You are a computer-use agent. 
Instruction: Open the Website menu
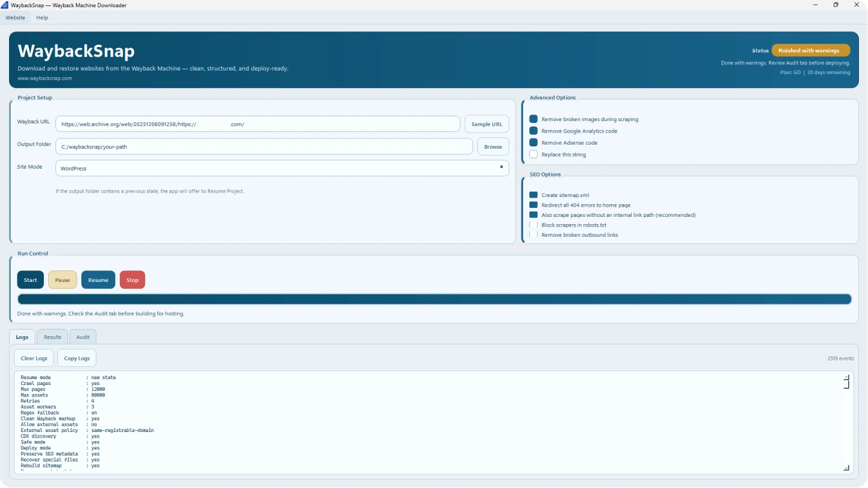[x=15, y=17]
